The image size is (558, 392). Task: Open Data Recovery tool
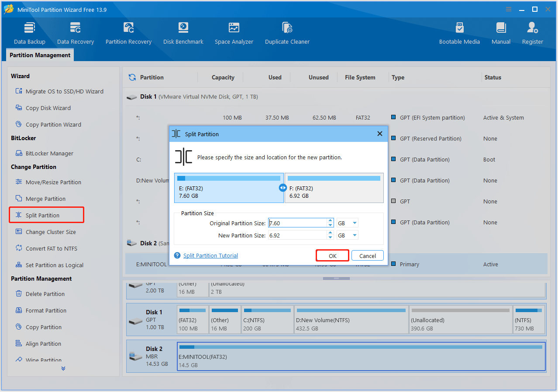pyautogui.click(x=76, y=33)
